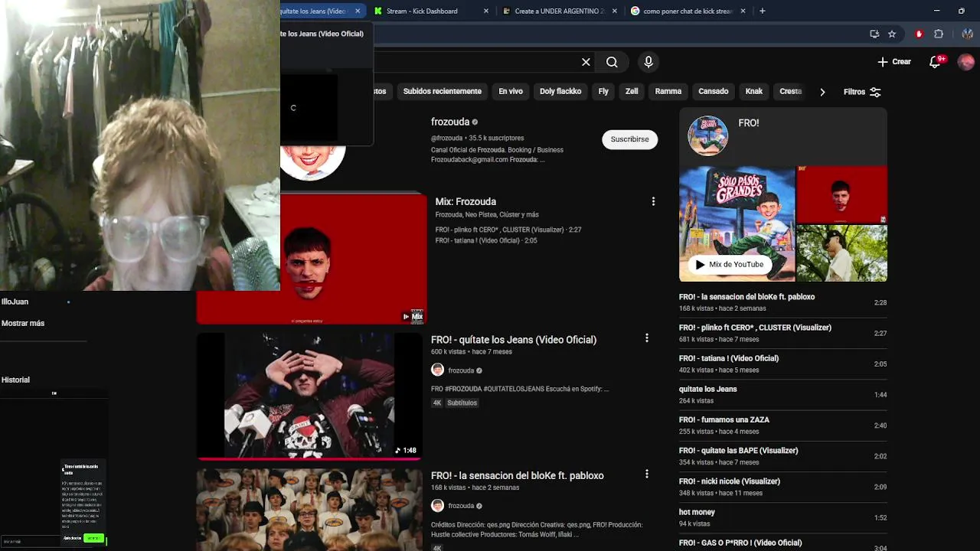Select the Knak chip
Viewport: 980px width, 551px height.
click(x=754, y=91)
